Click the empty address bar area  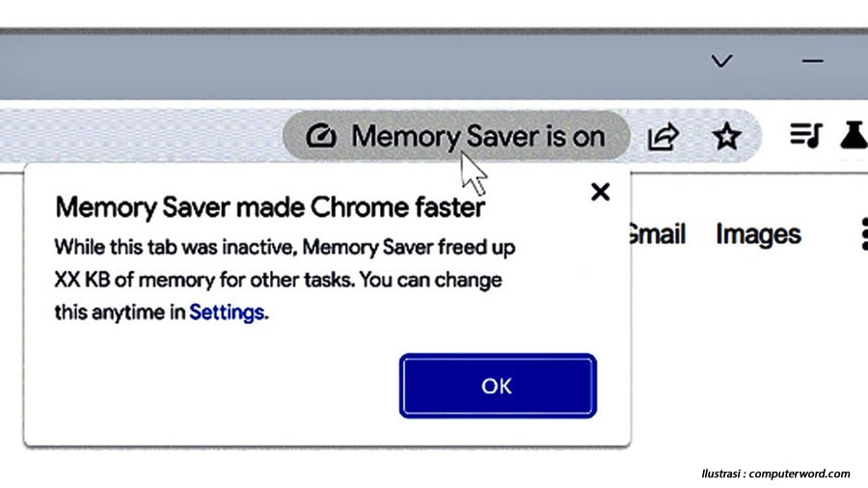[141, 136]
